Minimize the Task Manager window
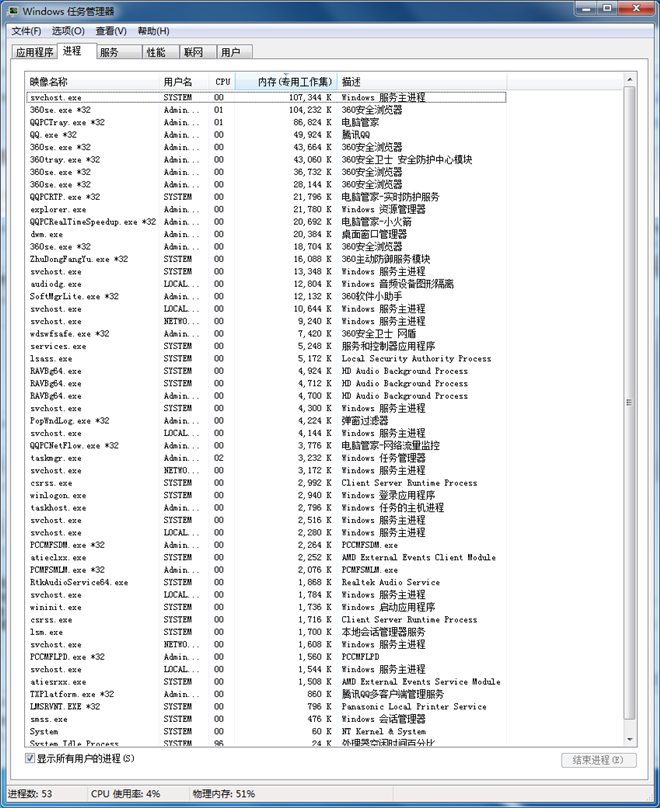The height and width of the screenshot is (808, 660). pyautogui.click(x=586, y=8)
